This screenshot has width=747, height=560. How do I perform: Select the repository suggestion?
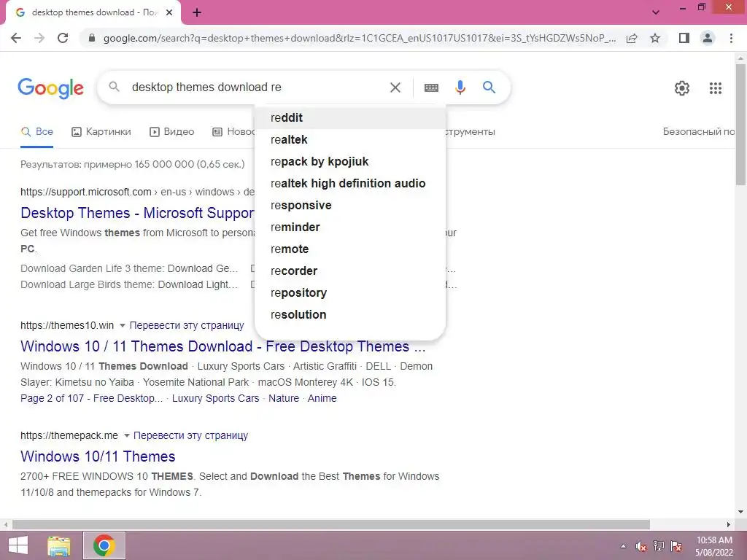pos(350,293)
